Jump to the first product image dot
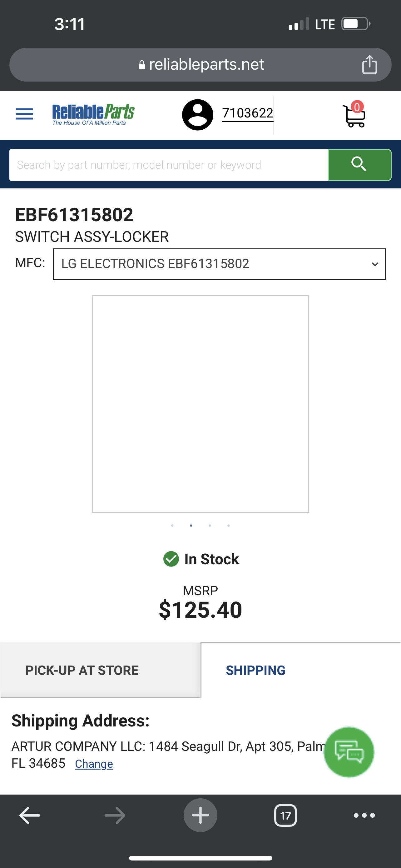Image resolution: width=401 pixels, height=868 pixels. tap(172, 526)
